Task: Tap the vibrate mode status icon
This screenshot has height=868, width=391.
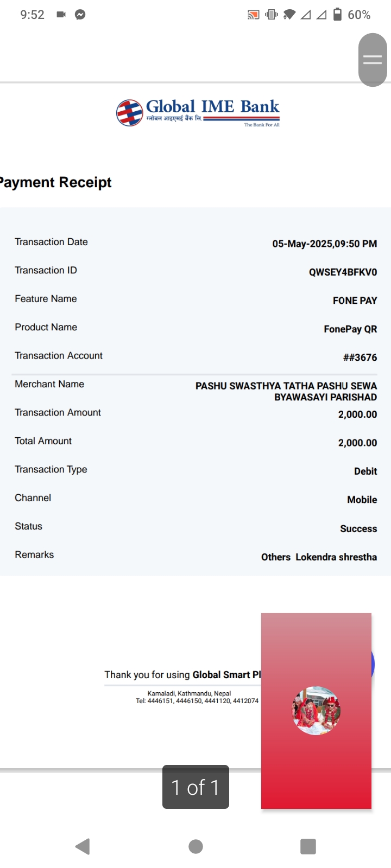Action: 271,15
